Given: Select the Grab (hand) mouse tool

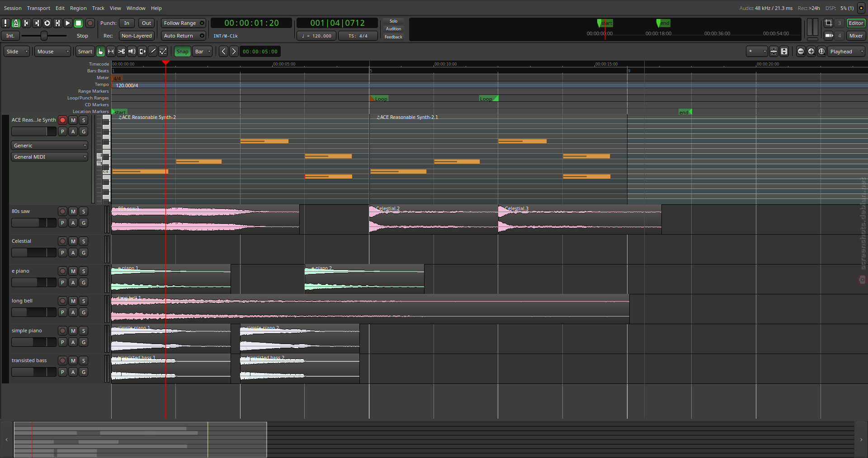Looking at the screenshot, I should click(100, 52).
